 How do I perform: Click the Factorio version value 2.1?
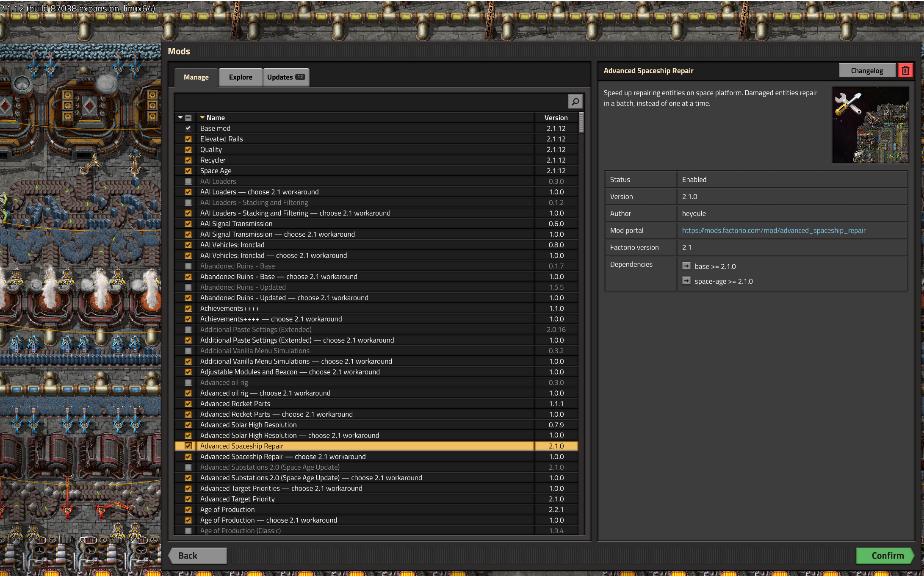click(x=686, y=247)
